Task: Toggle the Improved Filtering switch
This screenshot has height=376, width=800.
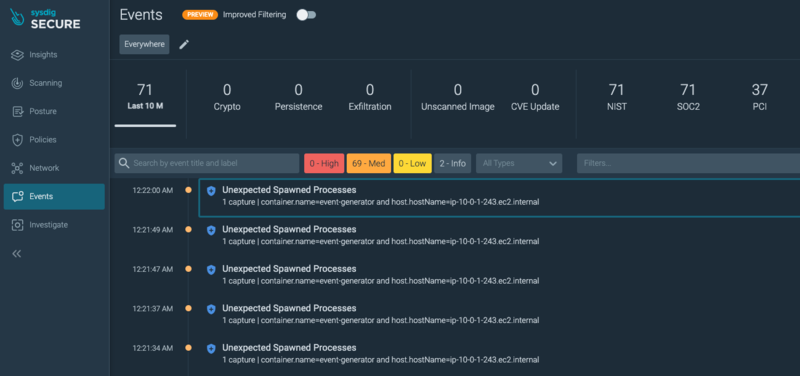Action: point(306,15)
